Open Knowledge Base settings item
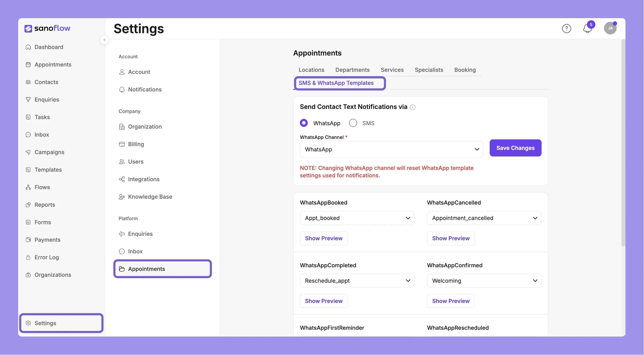Screen dimensions: 644x355 (x=163, y=197)
